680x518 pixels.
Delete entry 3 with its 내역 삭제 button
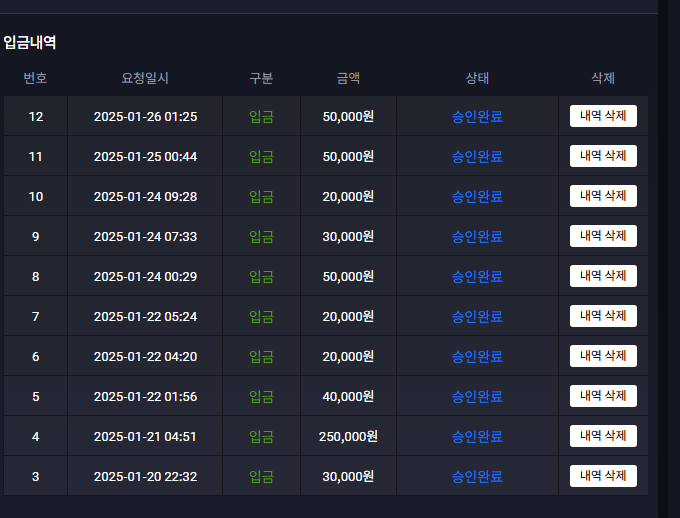pos(603,476)
